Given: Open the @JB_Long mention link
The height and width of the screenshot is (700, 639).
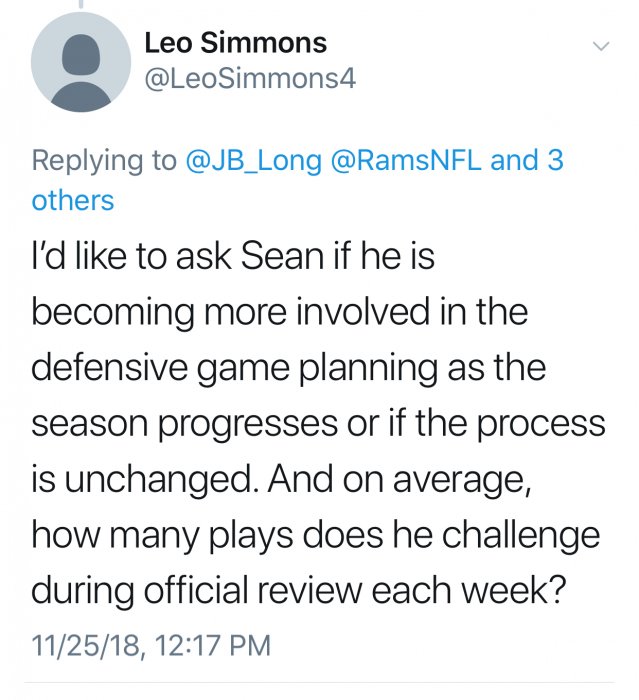Looking at the screenshot, I should [253, 160].
